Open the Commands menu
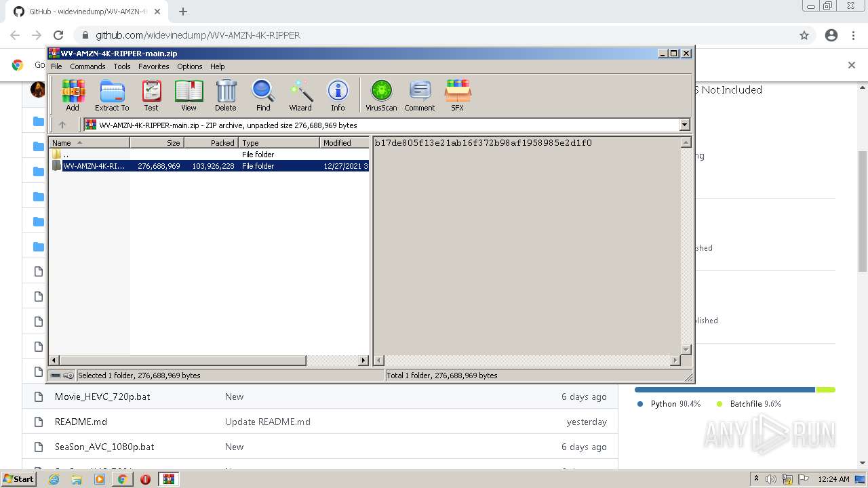The width and height of the screenshot is (868, 488). 87,66
